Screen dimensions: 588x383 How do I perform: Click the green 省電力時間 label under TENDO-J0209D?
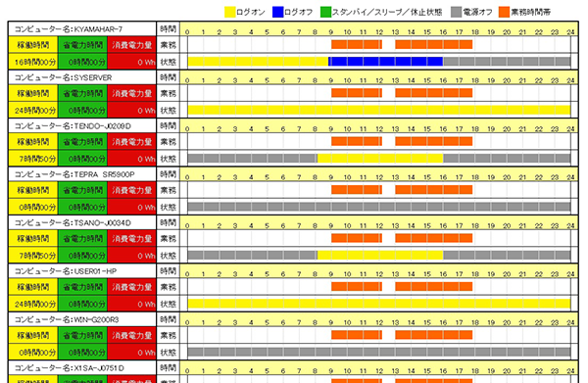pyautogui.click(x=82, y=142)
